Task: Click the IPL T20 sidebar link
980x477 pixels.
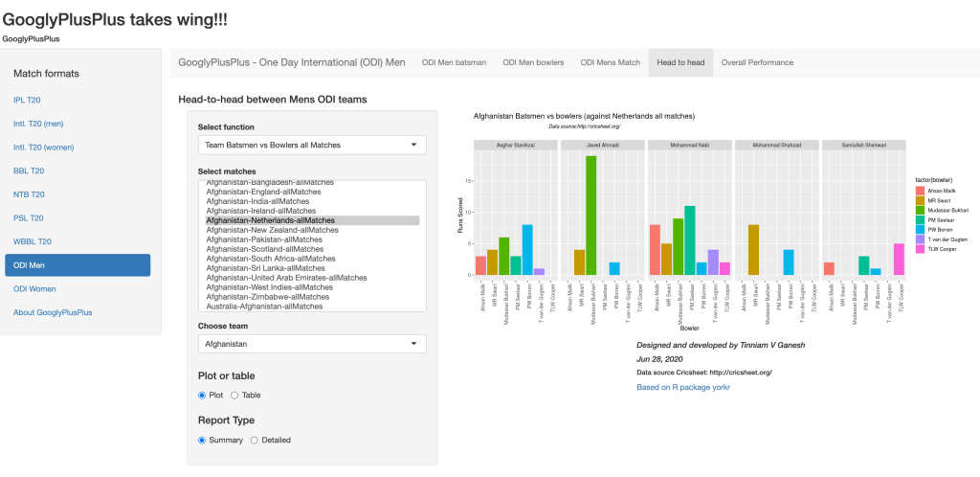Action: 27,100
